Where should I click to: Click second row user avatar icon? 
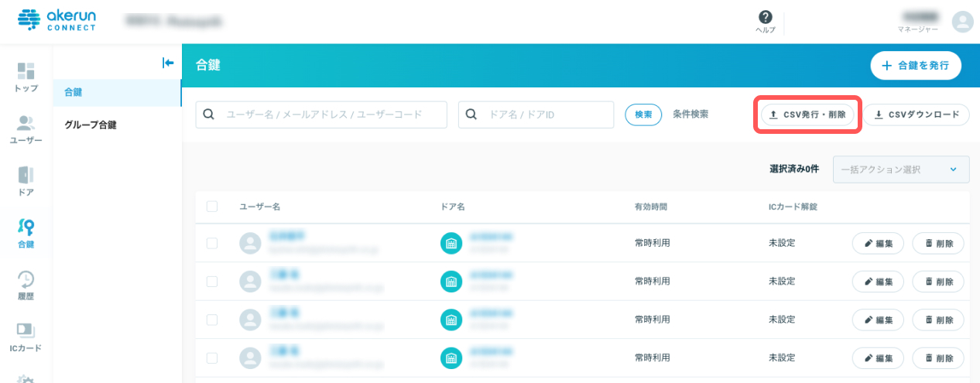(x=250, y=281)
